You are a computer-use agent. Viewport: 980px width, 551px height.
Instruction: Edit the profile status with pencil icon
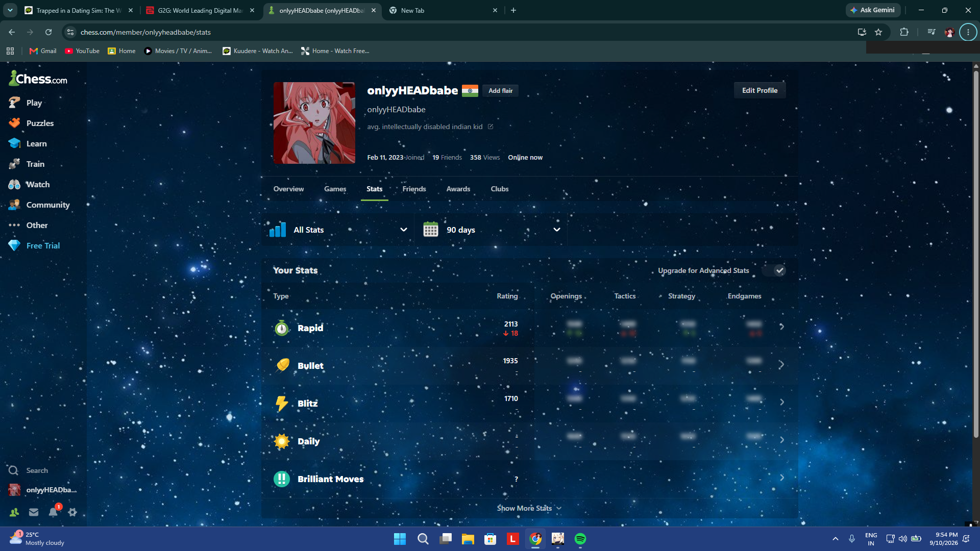491,127
